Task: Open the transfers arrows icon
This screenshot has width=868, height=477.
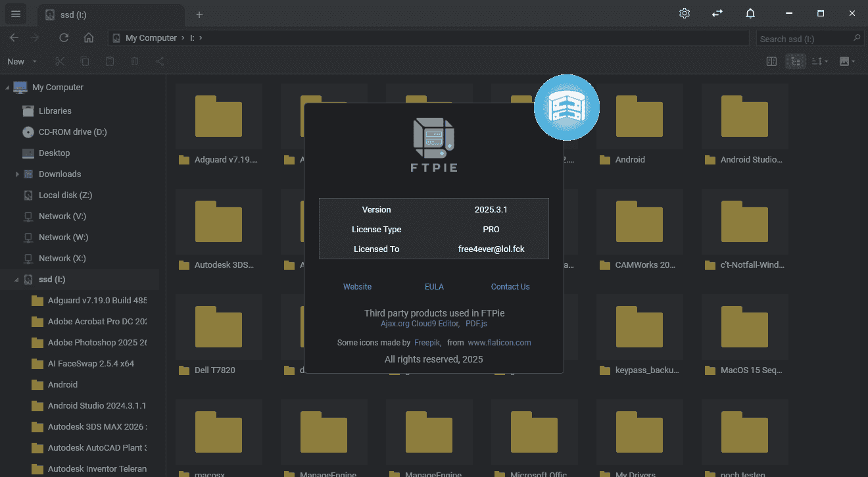Action: pos(717,13)
